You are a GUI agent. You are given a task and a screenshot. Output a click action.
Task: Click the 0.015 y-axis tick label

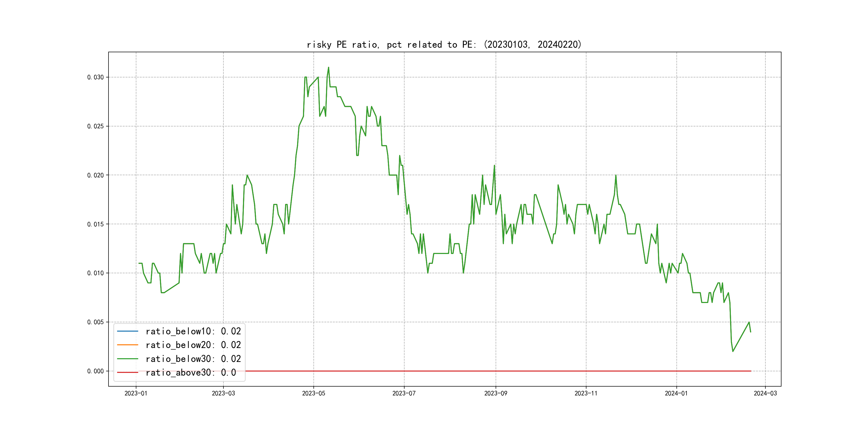pyautogui.click(x=95, y=224)
